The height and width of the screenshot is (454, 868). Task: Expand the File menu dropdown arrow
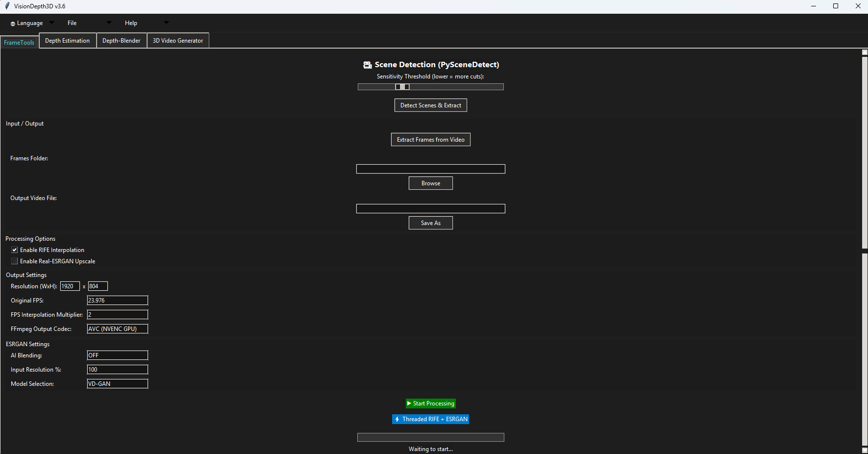tap(109, 23)
